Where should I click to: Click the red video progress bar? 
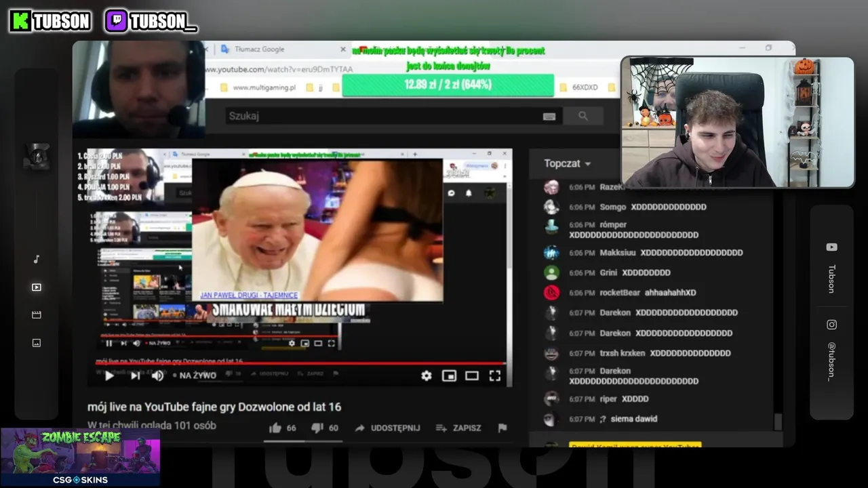coord(301,363)
